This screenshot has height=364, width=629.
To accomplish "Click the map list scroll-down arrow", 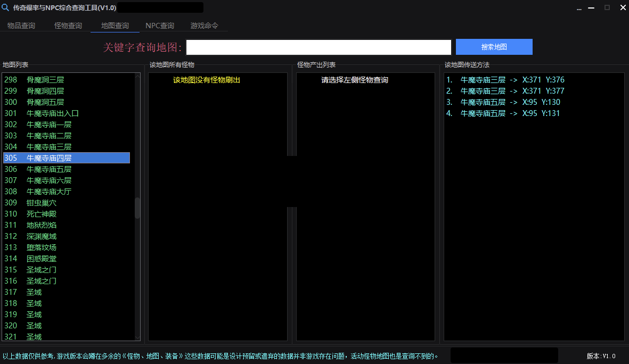I will (137, 337).
